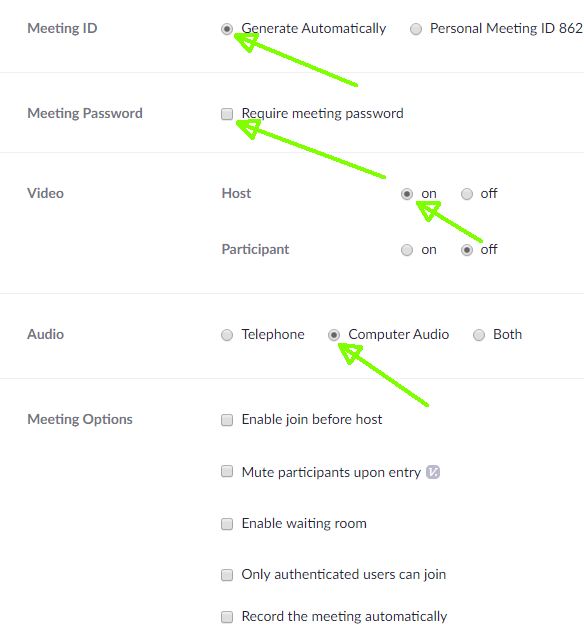Choose Personal Meeting ID radio option
The width and height of the screenshot is (584, 641).
(x=416, y=29)
